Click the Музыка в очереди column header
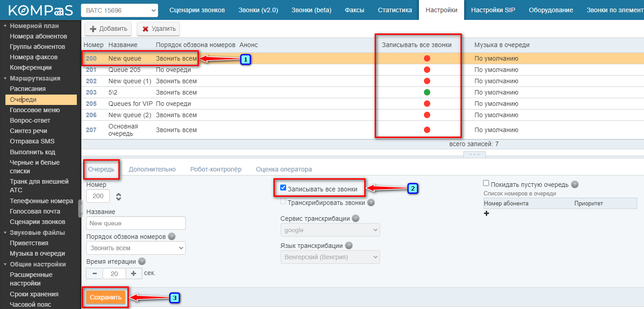644x309 pixels. 502,45
